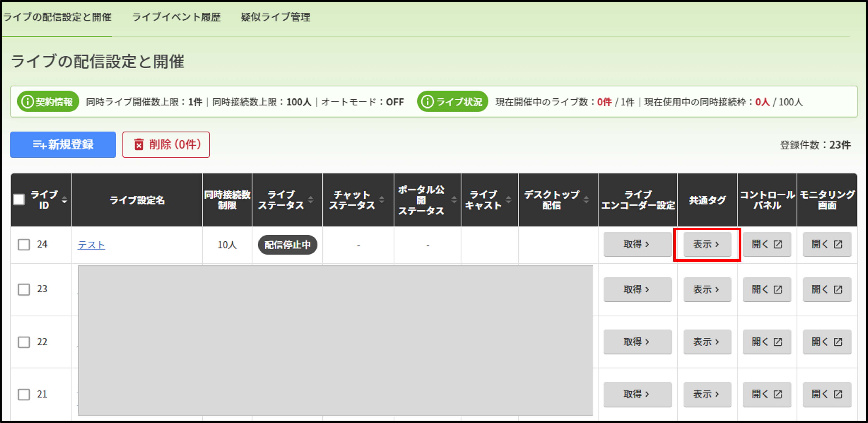Image resolution: width=868 pixels, height=423 pixels.
Task: Click 同時ライブ開催数上限：1件 text
Action: 144,102
